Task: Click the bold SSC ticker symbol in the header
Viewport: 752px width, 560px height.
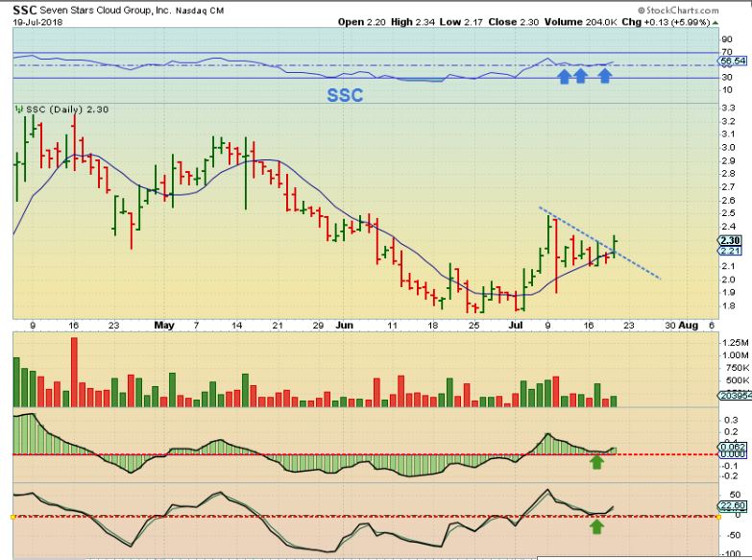Action: [24, 10]
